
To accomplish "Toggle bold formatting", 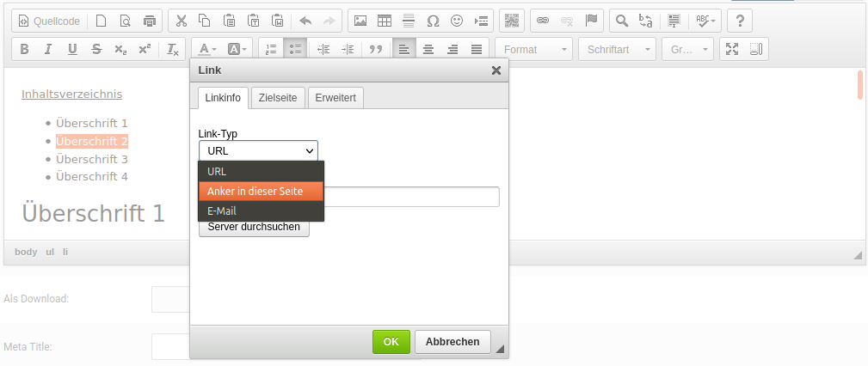I will [24, 49].
